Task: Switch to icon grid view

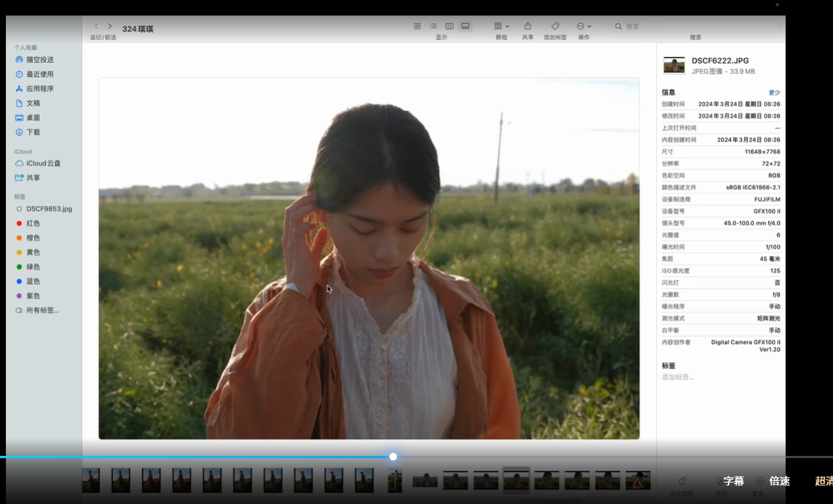Action: coord(417,26)
